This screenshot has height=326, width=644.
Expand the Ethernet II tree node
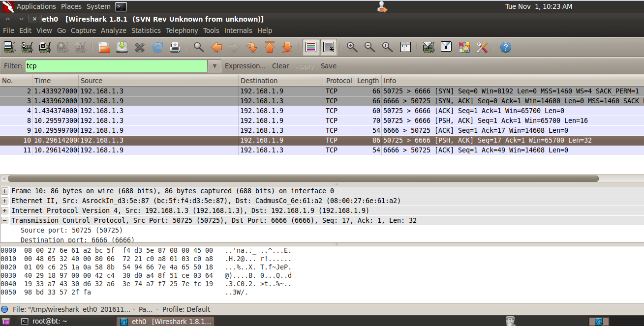(5, 201)
